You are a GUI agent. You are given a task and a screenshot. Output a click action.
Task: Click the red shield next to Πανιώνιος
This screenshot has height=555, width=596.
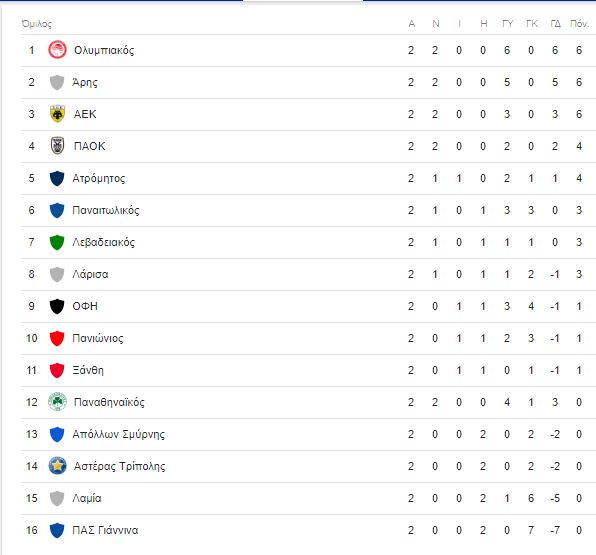click(x=57, y=338)
